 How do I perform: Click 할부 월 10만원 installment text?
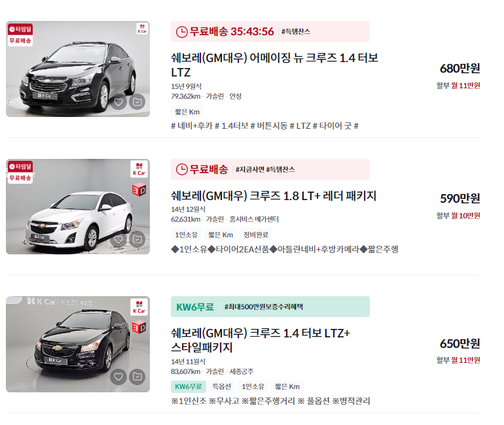click(x=458, y=215)
